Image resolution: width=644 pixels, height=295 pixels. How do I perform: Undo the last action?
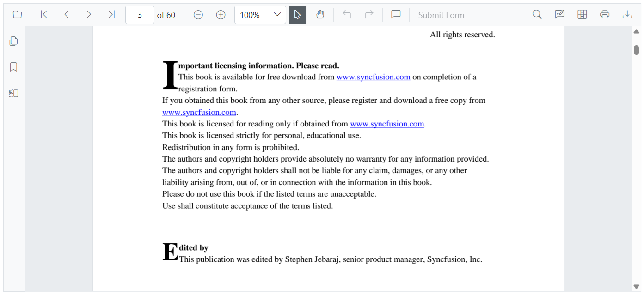(x=347, y=15)
